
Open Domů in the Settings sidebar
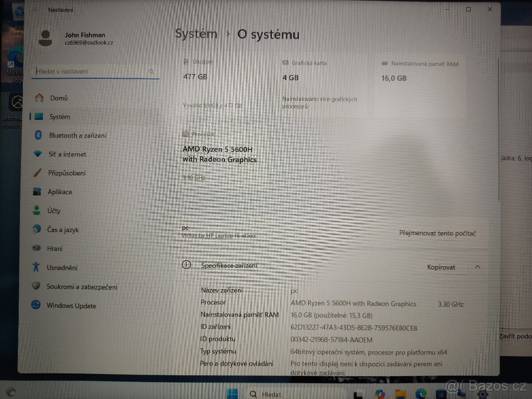pyautogui.click(x=59, y=98)
